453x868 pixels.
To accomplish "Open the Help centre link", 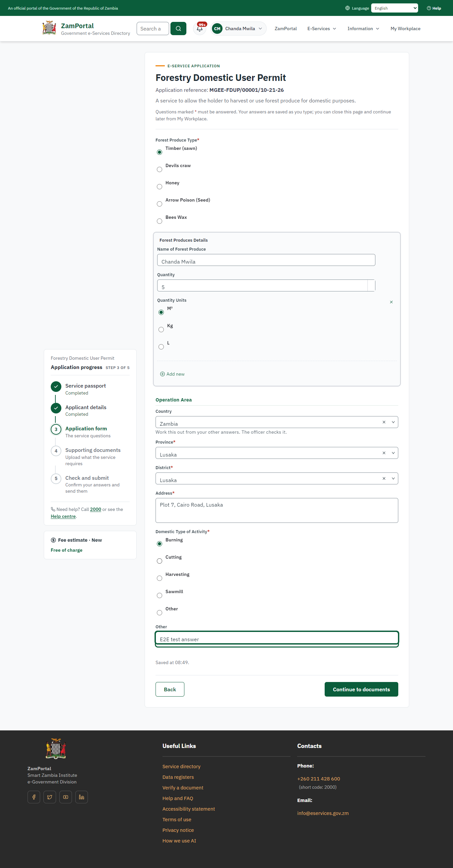I will click(x=63, y=516).
